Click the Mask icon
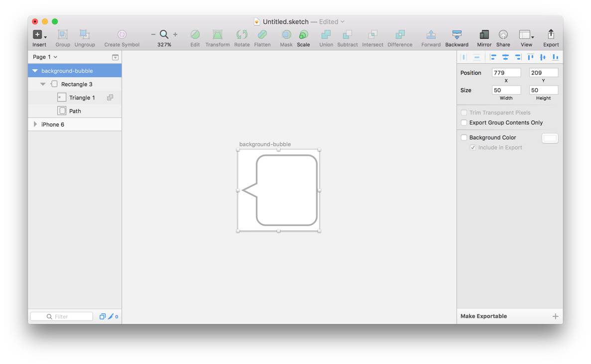Screen dimensions: 591x364 tap(286, 35)
